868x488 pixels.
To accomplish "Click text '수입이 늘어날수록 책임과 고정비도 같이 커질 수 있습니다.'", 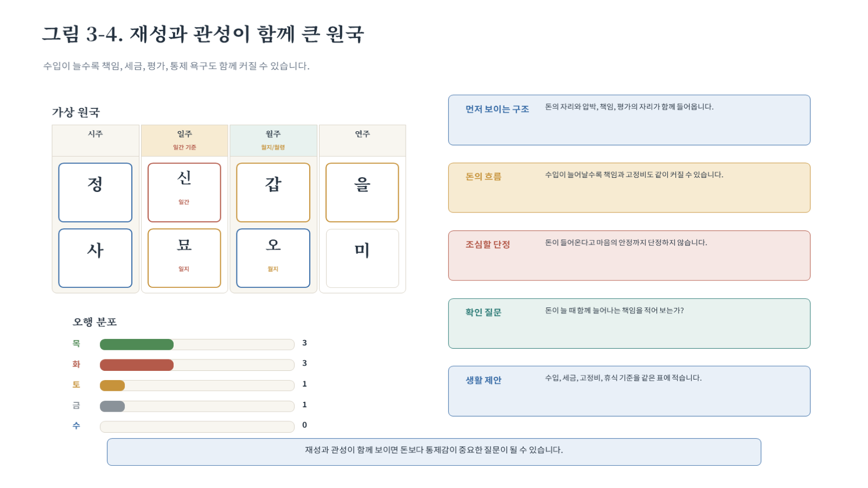I will [x=634, y=175].
